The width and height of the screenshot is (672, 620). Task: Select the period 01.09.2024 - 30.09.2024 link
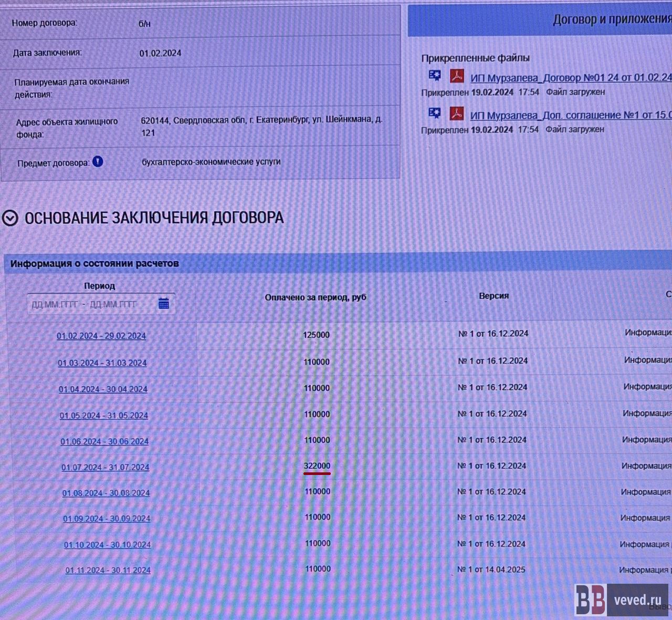(107, 519)
